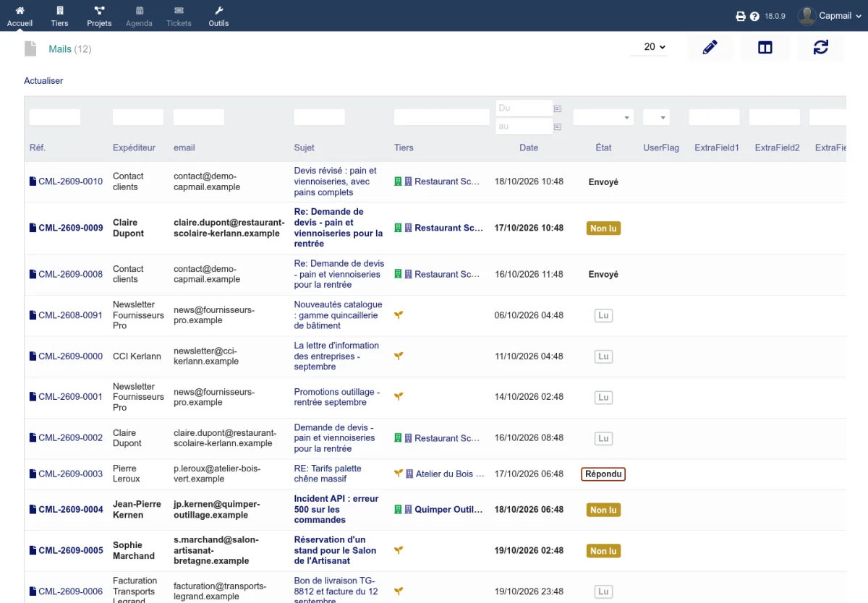
Task: Click 'Non lu' badge on CML-2609-0009
Action: click(x=603, y=228)
